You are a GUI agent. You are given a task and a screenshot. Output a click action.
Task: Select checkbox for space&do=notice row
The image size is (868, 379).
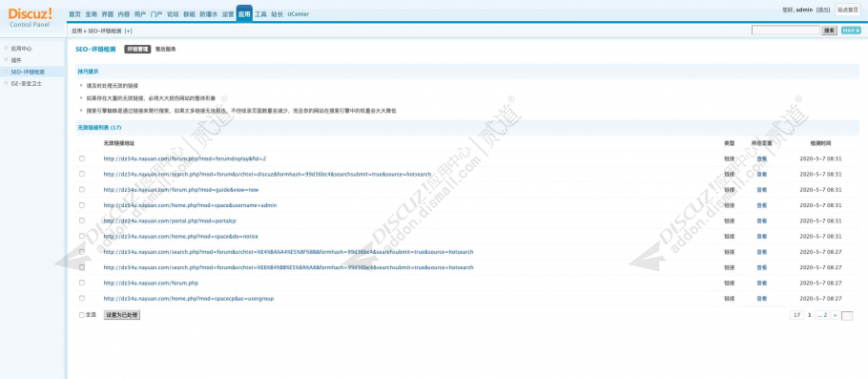pyautogui.click(x=82, y=236)
